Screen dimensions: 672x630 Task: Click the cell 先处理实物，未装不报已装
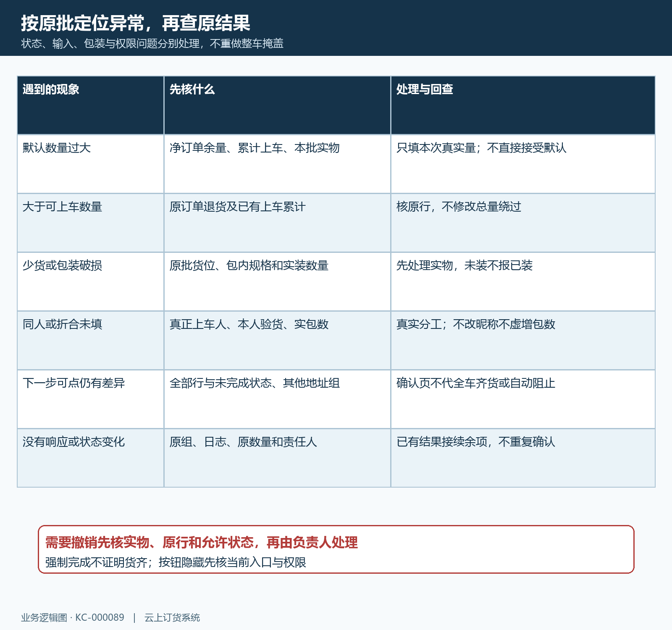[x=523, y=281]
